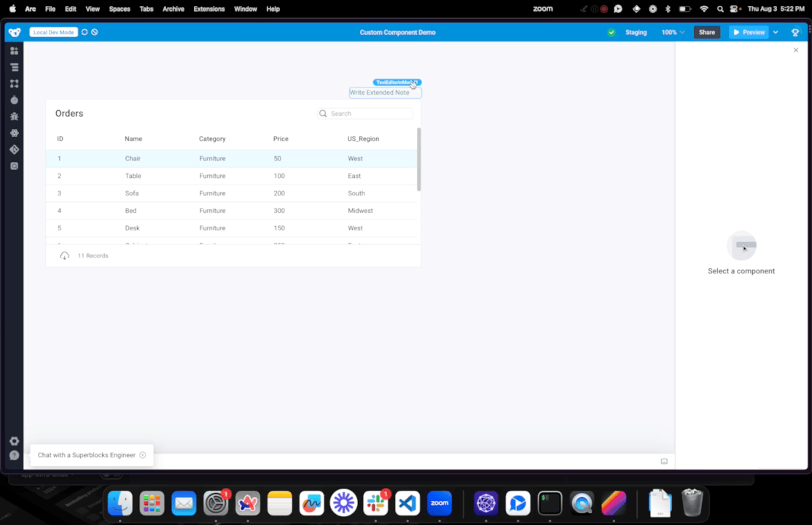Open the Add Components panel
This screenshot has height=525, width=812.
14,51
